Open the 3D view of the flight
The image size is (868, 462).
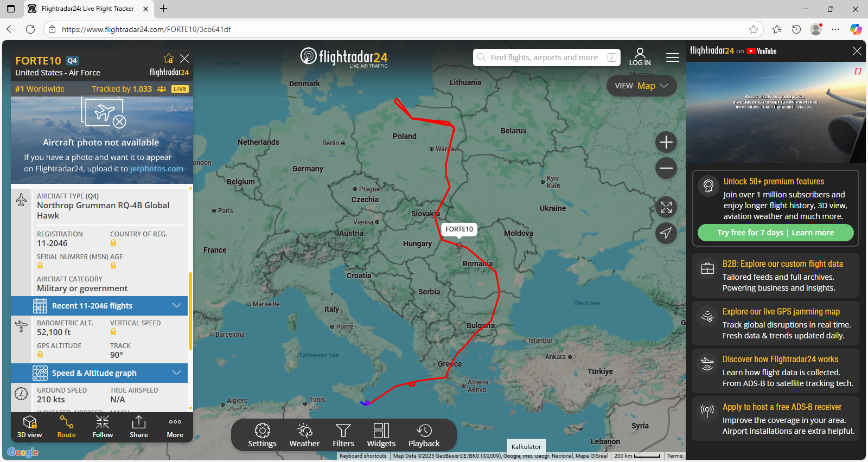[29, 427]
